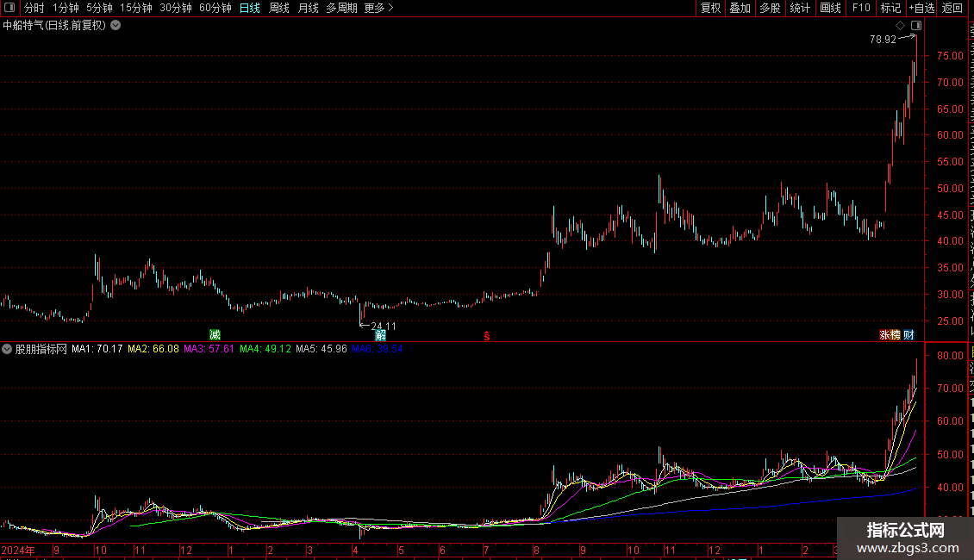The width and height of the screenshot is (974, 560).
Task: Click the diamond marker icon above chart
Action: pos(900,26)
